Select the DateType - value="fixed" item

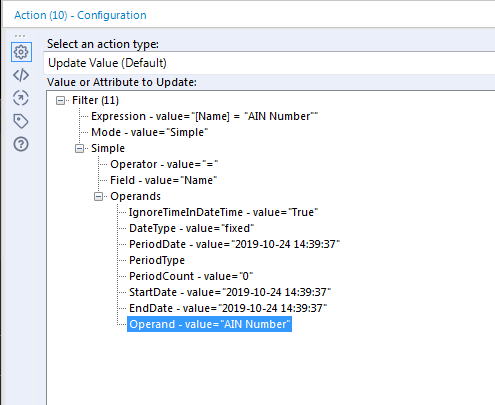(x=191, y=228)
